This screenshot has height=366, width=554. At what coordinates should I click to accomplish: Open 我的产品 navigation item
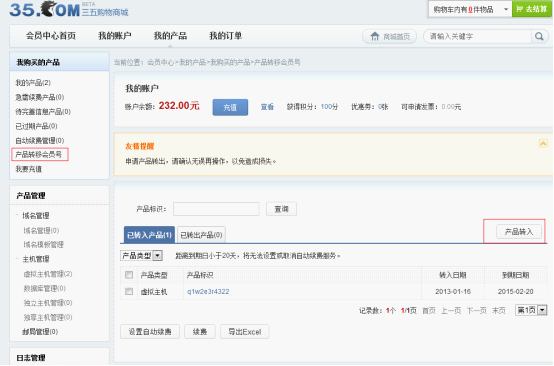point(170,36)
